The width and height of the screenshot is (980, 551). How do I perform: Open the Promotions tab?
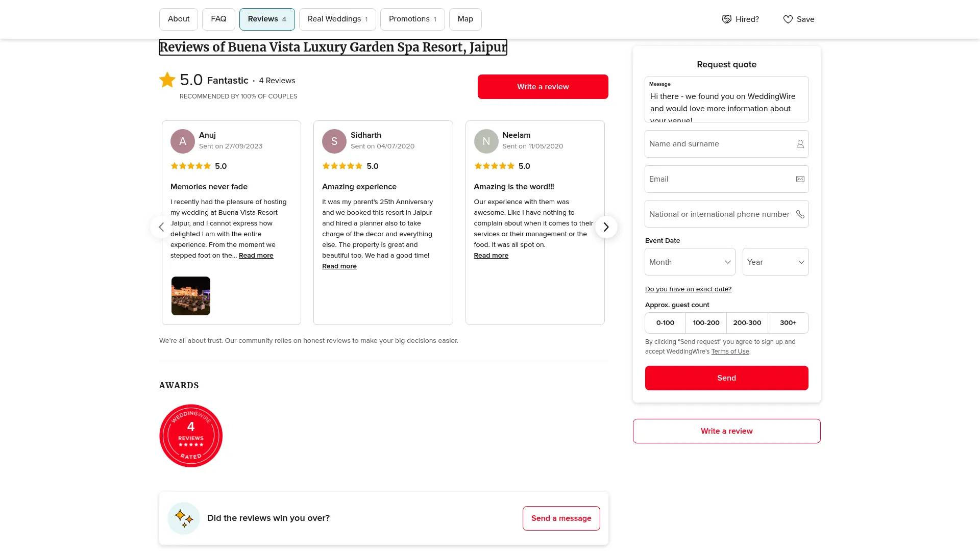click(x=412, y=19)
